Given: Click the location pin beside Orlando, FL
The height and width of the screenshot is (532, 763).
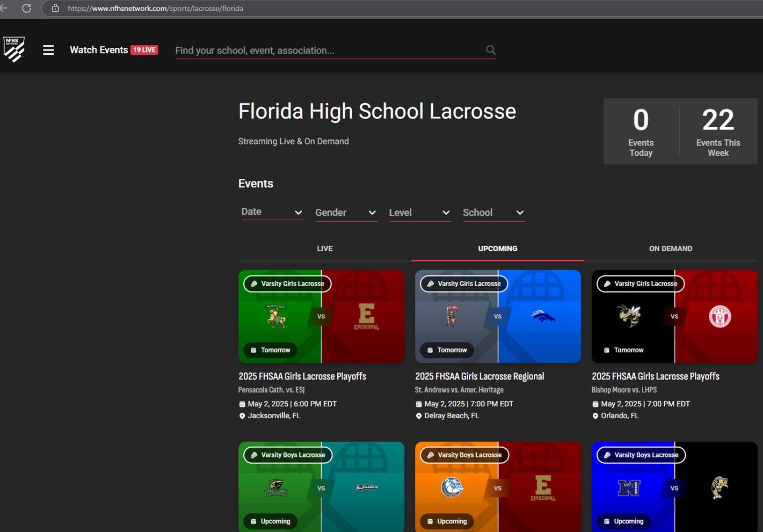Looking at the screenshot, I should pos(595,416).
